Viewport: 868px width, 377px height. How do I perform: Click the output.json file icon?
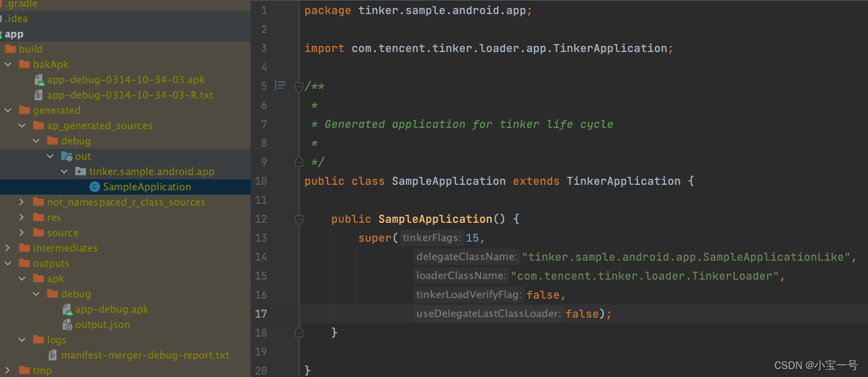point(67,324)
